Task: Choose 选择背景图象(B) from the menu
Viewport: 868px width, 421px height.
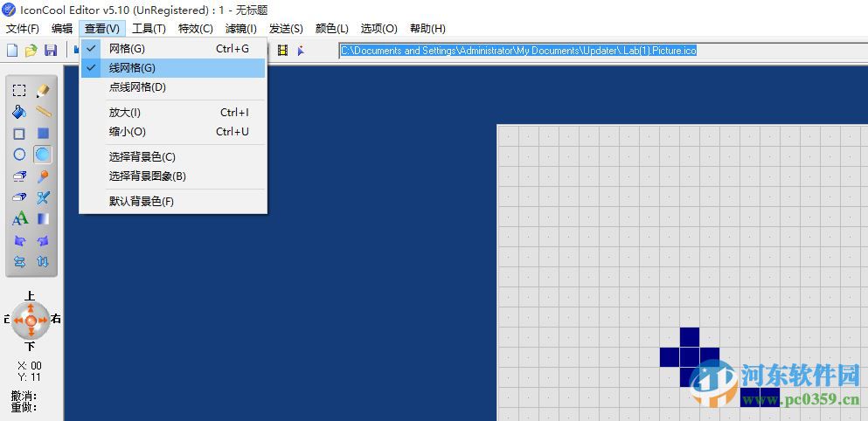Action: (173, 176)
